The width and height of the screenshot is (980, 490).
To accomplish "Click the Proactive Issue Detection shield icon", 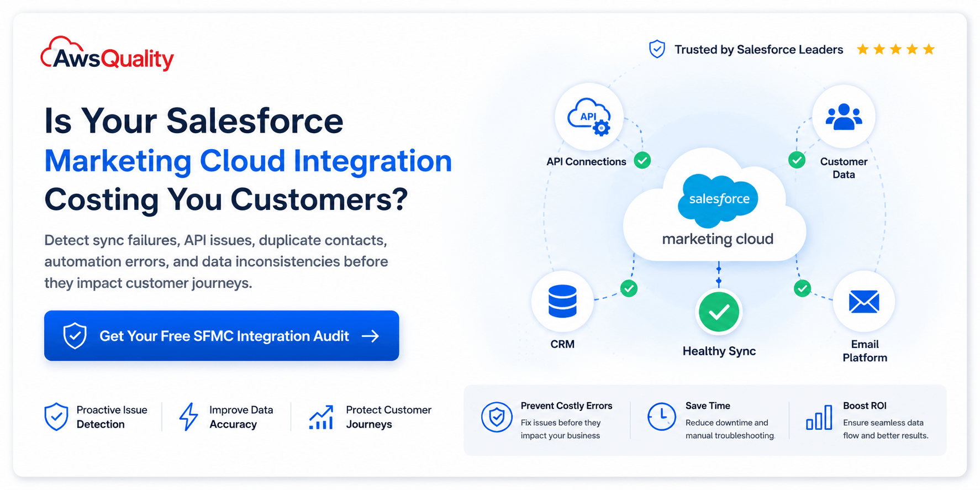I will coord(56,417).
